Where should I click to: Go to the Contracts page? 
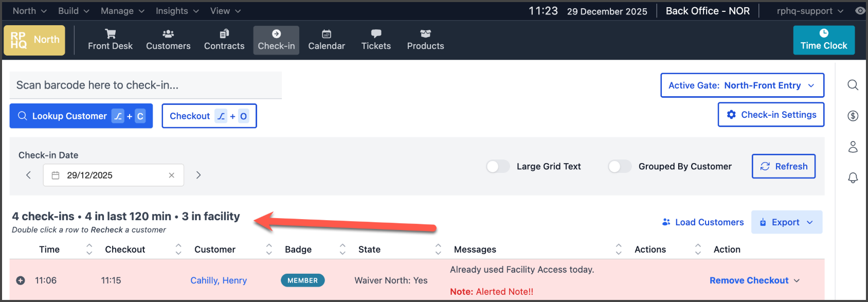coord(224,40)
